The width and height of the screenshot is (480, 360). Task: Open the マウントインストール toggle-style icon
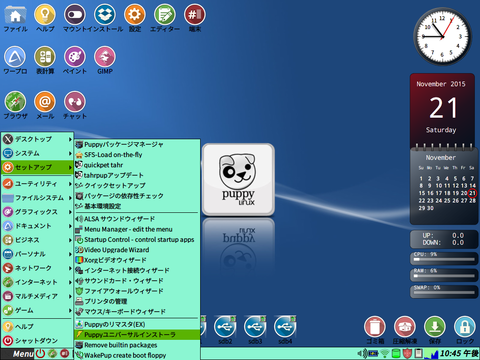pyautogui.click(x=75, y=15)
